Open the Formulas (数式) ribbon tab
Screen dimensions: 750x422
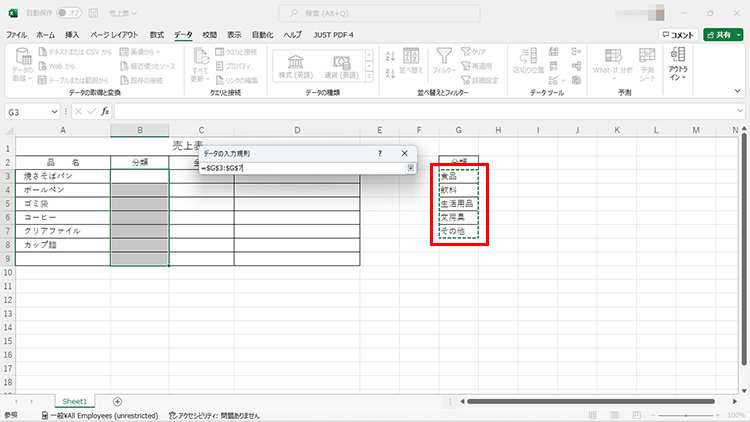click(x=156, y=34)
